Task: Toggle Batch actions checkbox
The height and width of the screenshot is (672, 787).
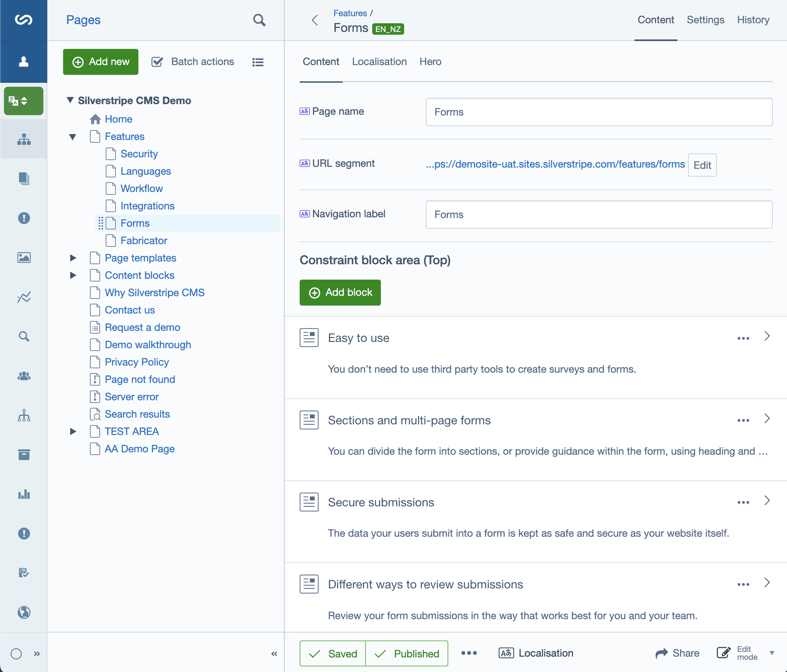Action: [x=157, y=62]
